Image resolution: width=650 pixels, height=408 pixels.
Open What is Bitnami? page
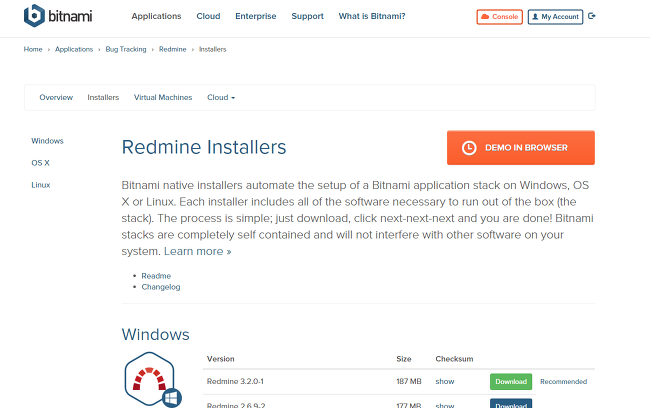(x=372, y=16)
